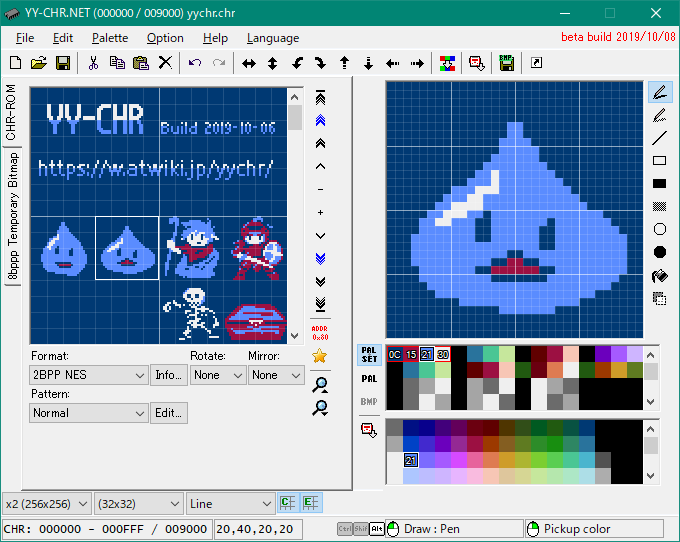
Task: Open the Mirror None dropdown
Action: pyautogui.click(x=276, y=375)
